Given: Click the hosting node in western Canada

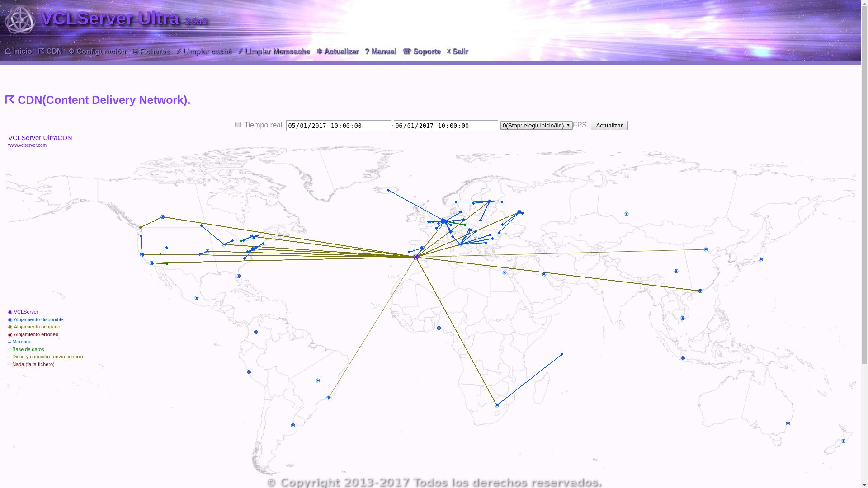Looking at the screenshot, I should (x=163, y=217).
